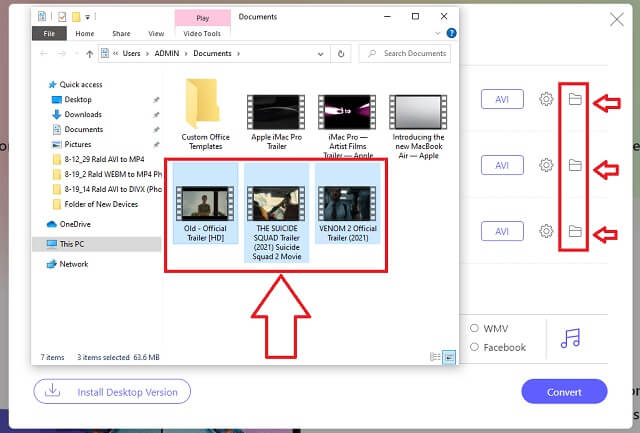Screen dimensions: 640x433
Task: Click the Properties quick access toolbar icon
Action: pyautogui.click(x=62, y=17)
